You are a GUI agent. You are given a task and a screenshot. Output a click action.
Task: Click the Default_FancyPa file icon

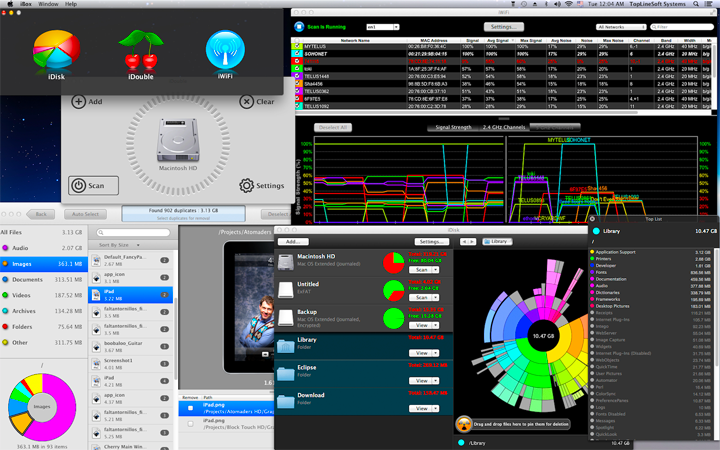coord(96,260)
